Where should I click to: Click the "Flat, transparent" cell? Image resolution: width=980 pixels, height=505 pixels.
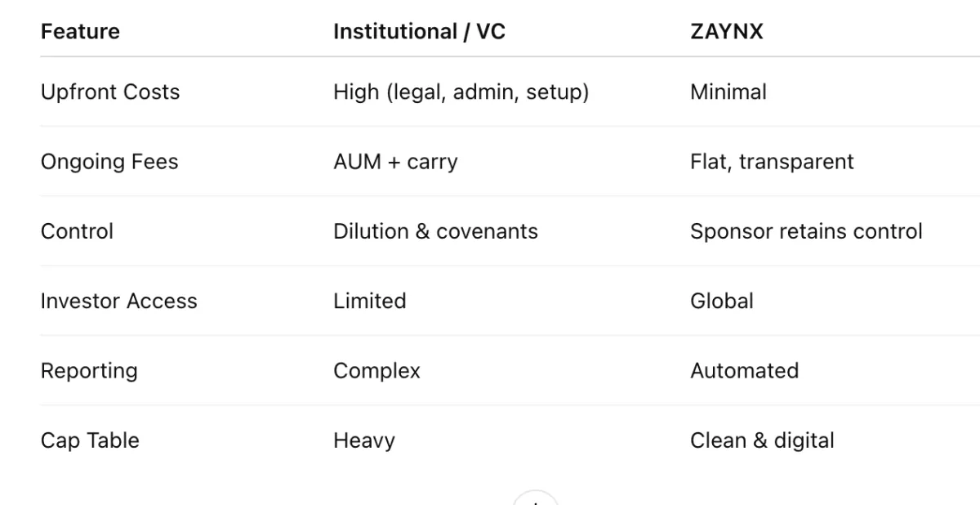coord(772,162)
